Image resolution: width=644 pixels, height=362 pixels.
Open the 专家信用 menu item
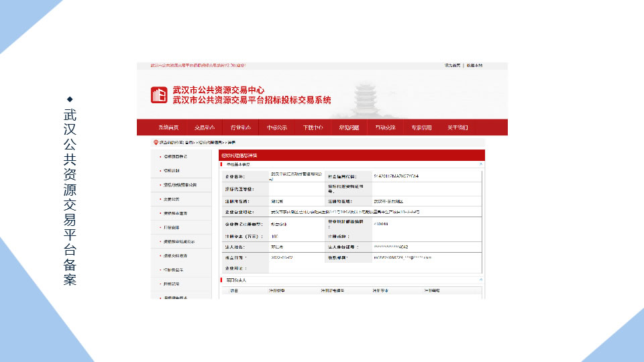click(421, 127)
